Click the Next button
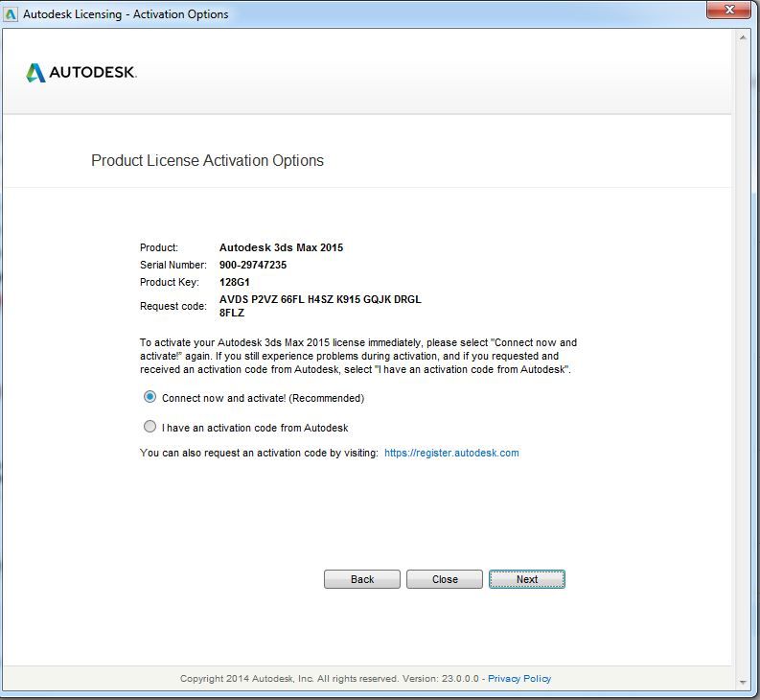Image resolution: width=760 pixels, height=700 pixels. [527, 579]
